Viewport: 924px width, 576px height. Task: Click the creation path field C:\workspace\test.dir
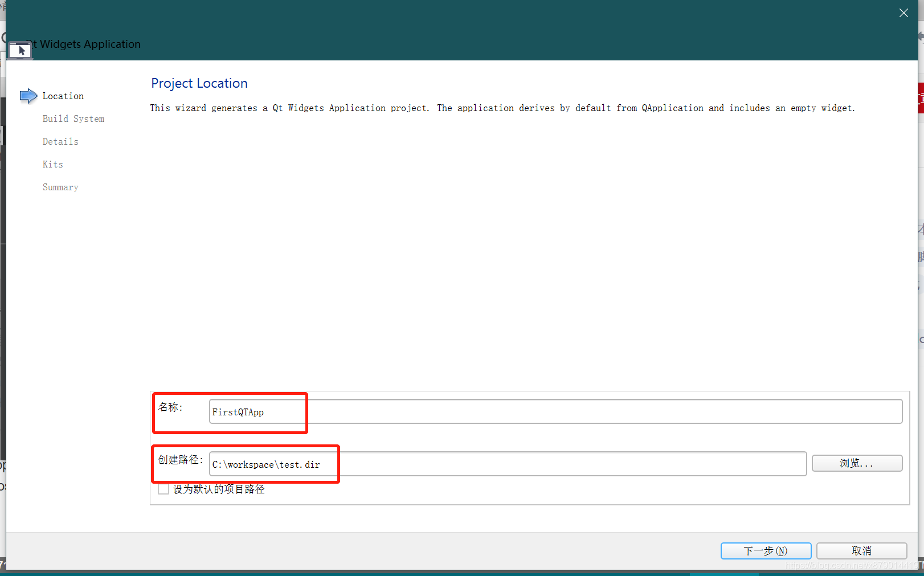click(508, 464)
